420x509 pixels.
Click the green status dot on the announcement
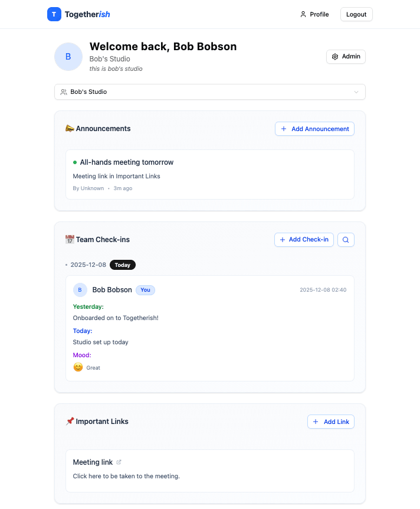74,162
